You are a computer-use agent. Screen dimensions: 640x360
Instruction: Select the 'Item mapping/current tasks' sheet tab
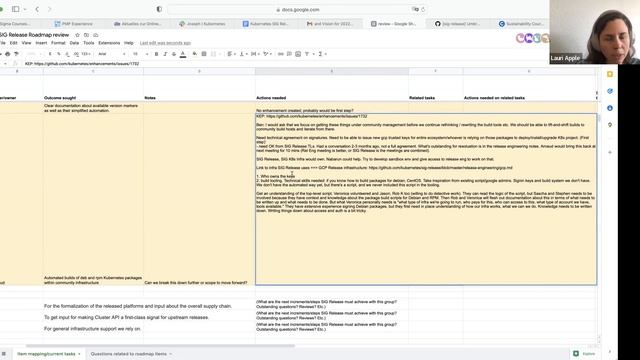[x=46, y=354]
